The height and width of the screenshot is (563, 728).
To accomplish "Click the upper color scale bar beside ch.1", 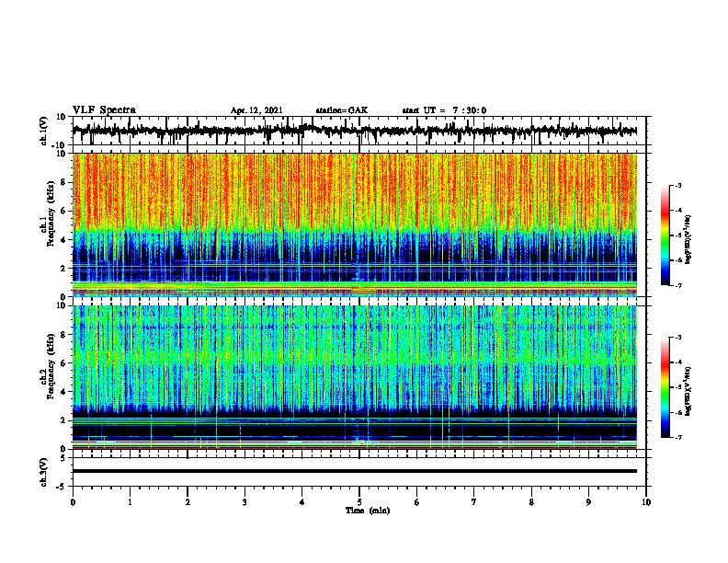I will pyautogui.click(x=665, y=236).
